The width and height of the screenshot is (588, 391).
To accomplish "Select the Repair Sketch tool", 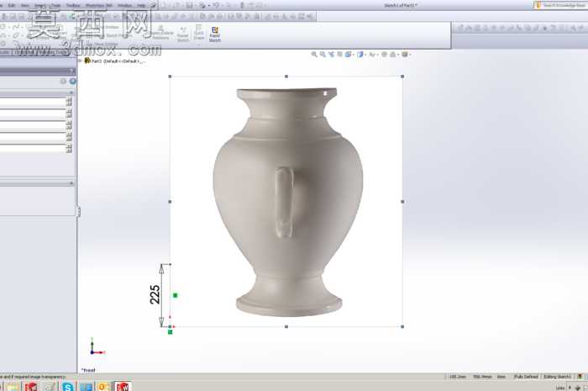I will click(183, 34).
